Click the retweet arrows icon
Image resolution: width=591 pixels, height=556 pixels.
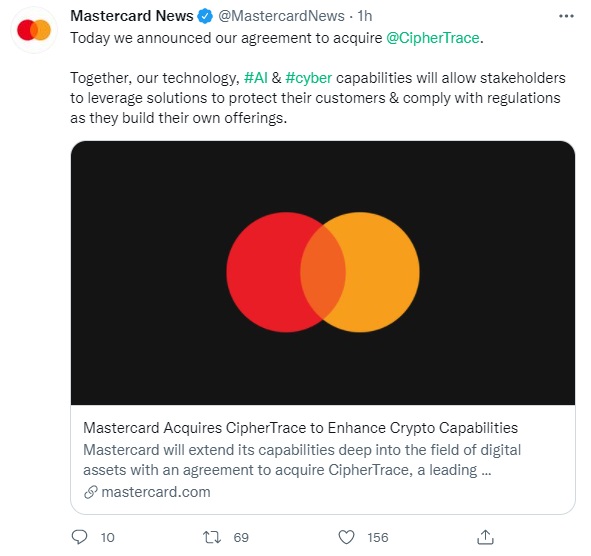tap(212, 537)
